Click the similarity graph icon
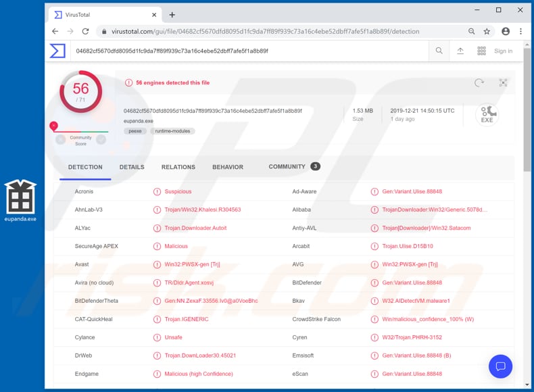Image resolution: width=534 pixels, height=392 pixels. (x=503, y=82)
